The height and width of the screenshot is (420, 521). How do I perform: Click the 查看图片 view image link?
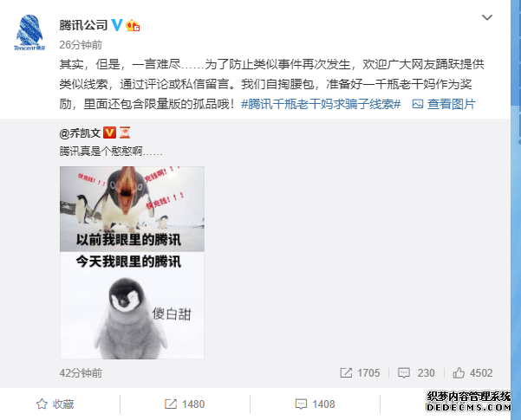click(x=452, y=104)
